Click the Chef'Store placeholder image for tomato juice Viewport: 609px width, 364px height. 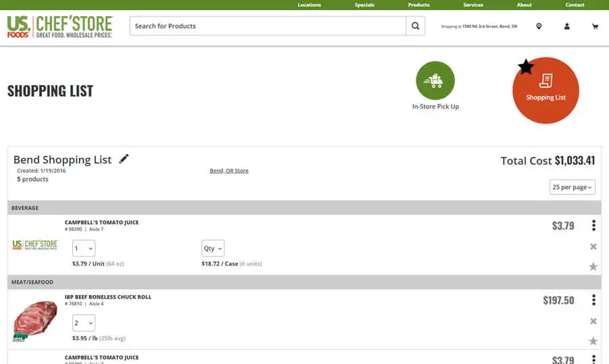click(x=35, y=244)
